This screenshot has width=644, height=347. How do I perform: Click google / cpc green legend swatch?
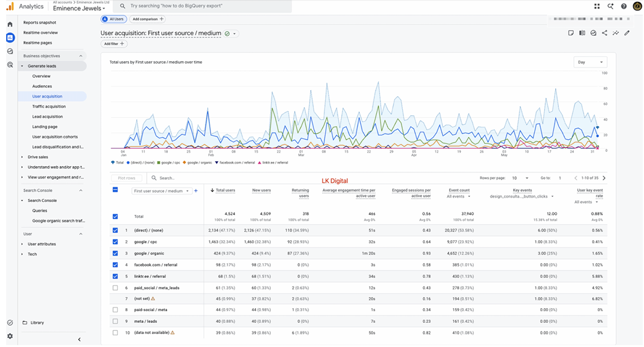click(159, 163)
